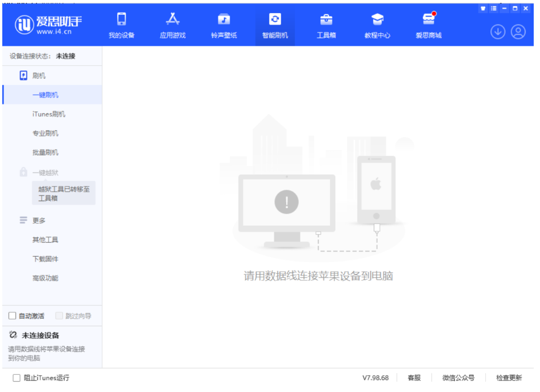Click 检查更新 to check for updates

[x=509, y=378]
